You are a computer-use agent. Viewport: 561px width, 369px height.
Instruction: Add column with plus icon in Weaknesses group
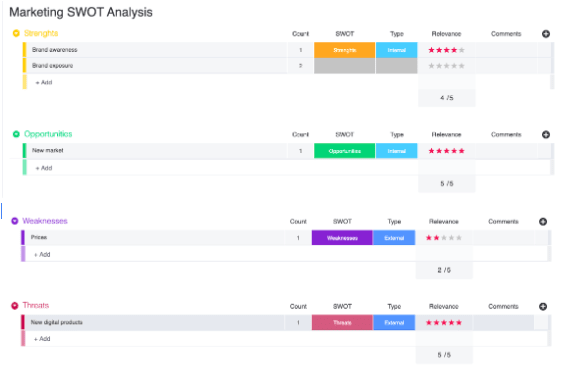543,222
